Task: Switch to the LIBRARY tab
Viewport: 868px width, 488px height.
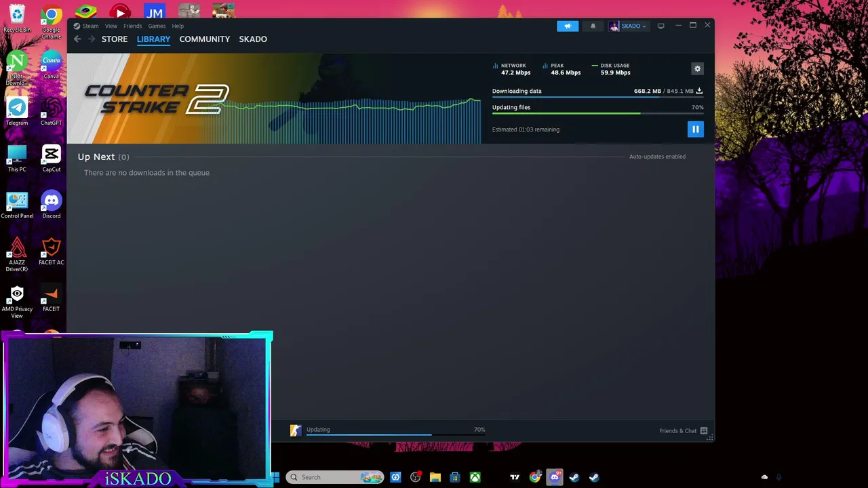Action: pos(153,39)
